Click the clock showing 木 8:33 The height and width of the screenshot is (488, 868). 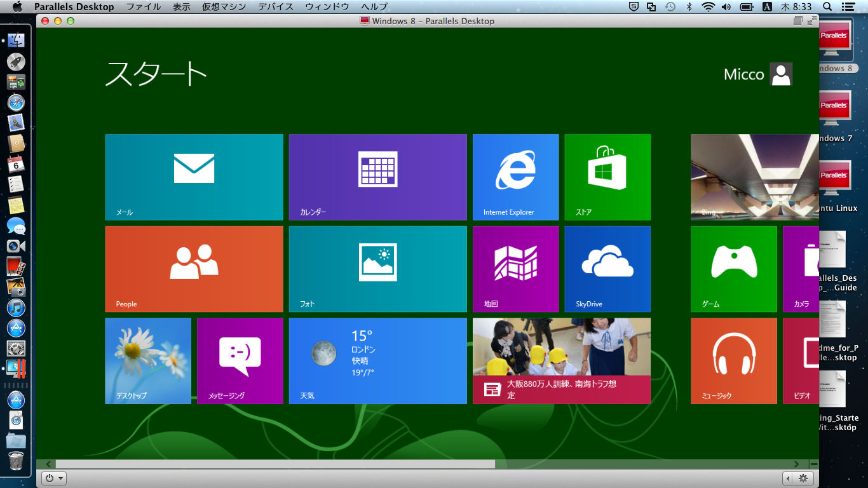click(x=796, y=6)
